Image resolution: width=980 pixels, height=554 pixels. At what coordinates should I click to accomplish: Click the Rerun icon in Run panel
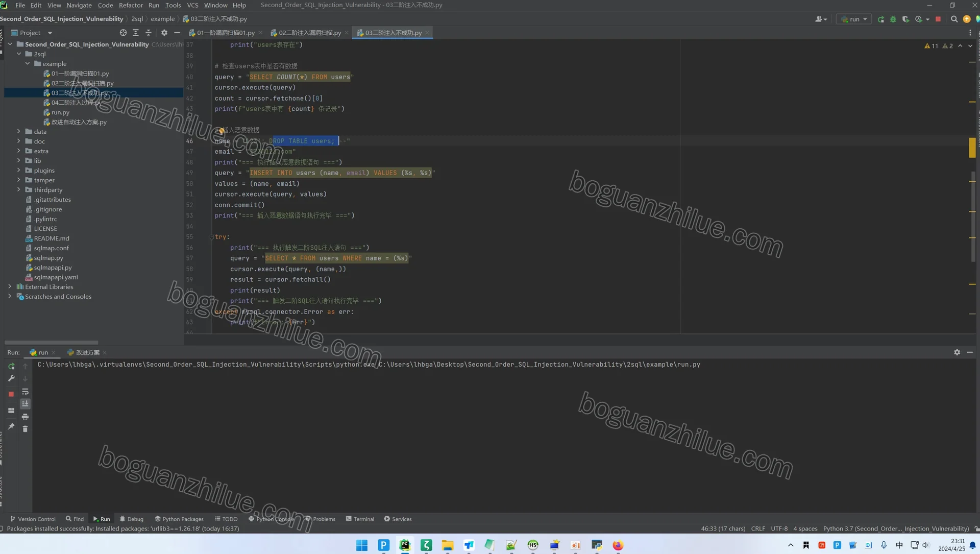tap(11, 366)
